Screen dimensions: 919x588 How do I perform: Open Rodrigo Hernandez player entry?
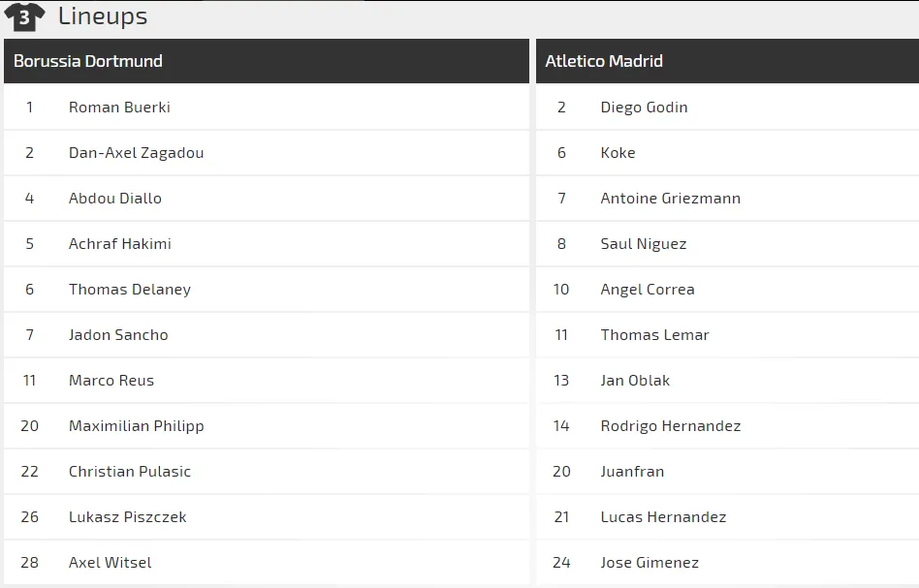click(x=671, y=426)
